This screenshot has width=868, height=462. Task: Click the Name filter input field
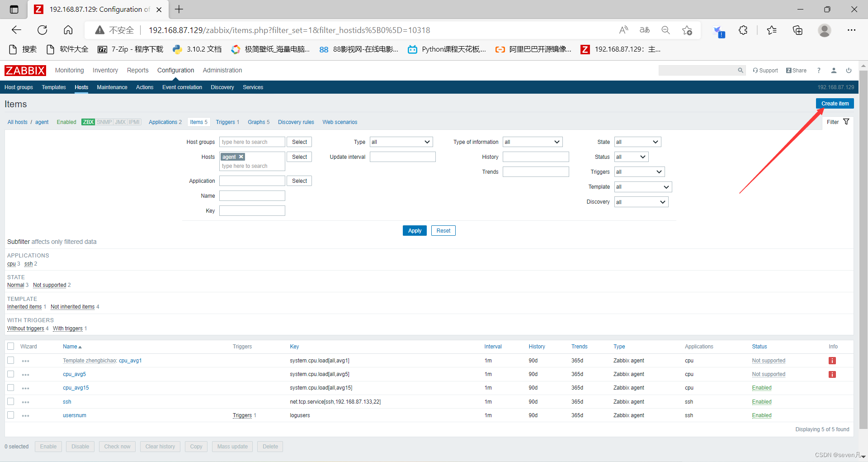(252, 196)
